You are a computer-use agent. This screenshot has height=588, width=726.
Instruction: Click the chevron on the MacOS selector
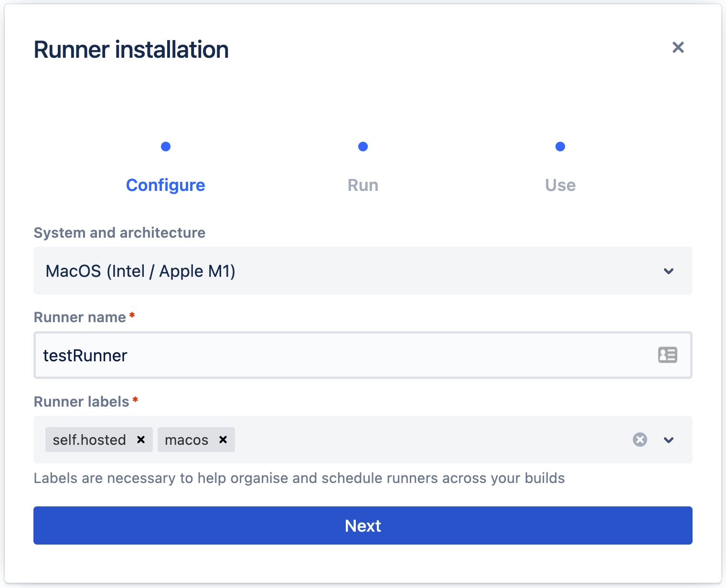pyautogui.click(x=669, y=271)
